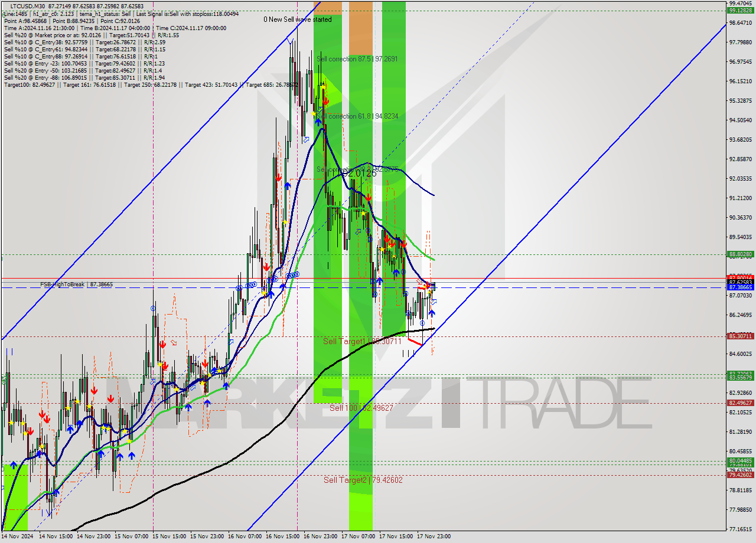Click the green 80.04485 price tag
756x543 pixels.
click(x=741, y=461)
